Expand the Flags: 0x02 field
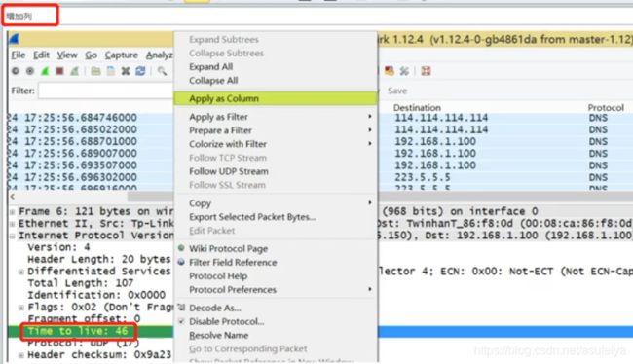Image resolution: width=633 pixels, height=364 pixels. click(21, 308)
